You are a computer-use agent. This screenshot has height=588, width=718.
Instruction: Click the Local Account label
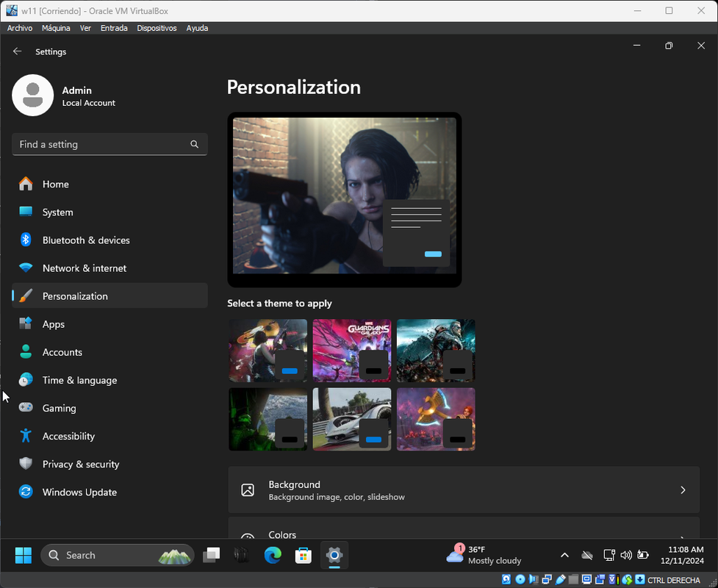88,103
